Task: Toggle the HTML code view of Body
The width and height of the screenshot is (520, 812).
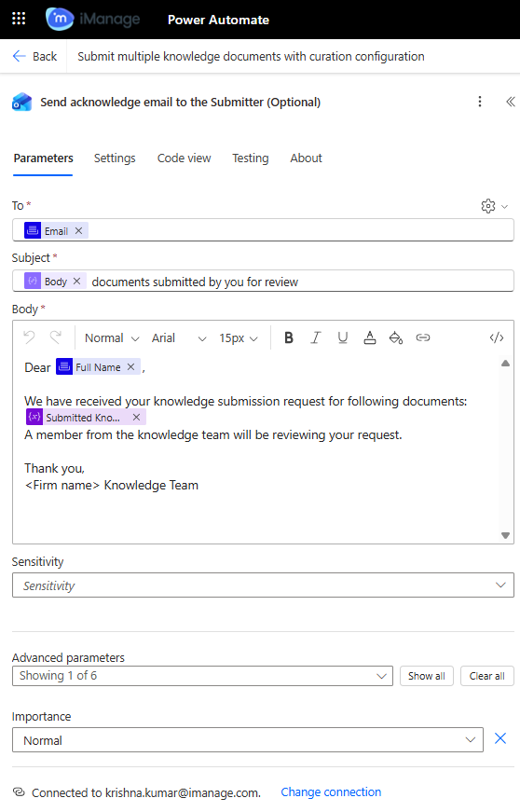Action: click(497, 337)
